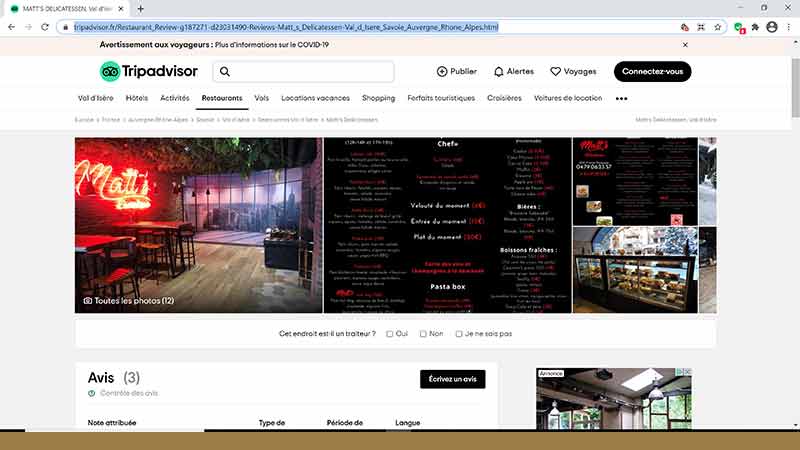Click the padlock site info icon
Viewport: 800px width, 450px height.
click(65, 27)
